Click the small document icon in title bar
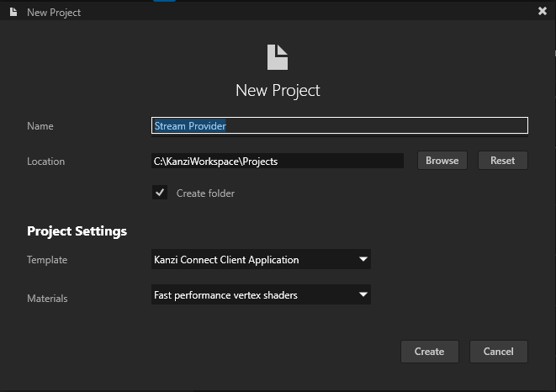 pyautogui.click(x=13, y=12)
